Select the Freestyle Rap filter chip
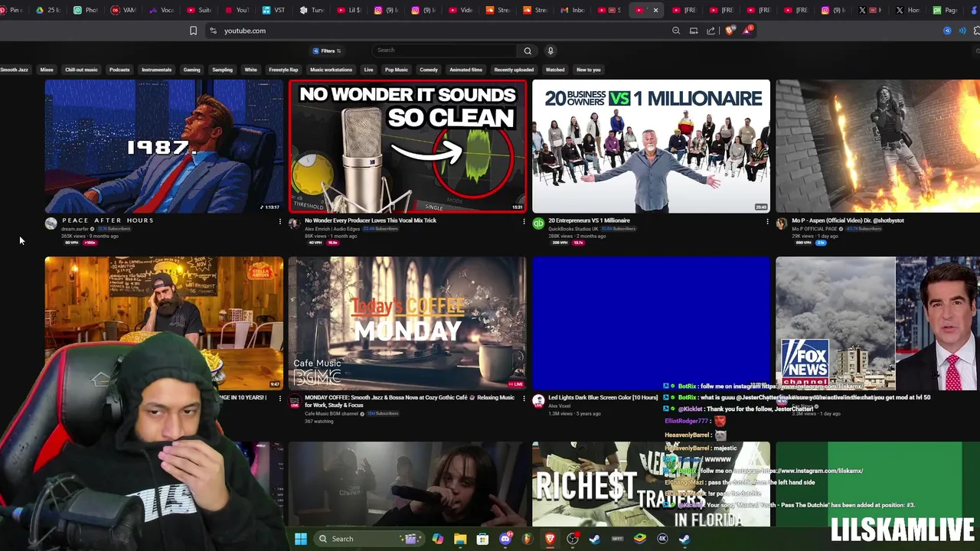This screenshot has height=551, width=980. pyautogui.click(x=283, y=70)
